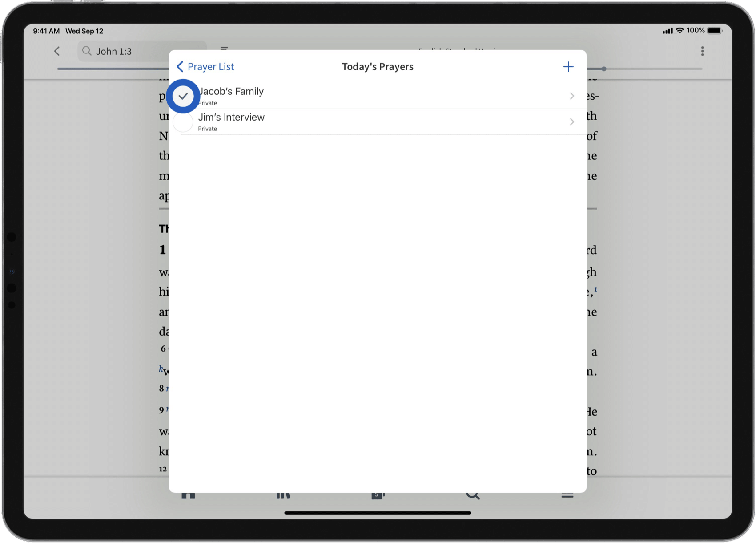756x543 pixels.
Task: Tap the back arrow in reader toolbar
Action: (57, 51)
